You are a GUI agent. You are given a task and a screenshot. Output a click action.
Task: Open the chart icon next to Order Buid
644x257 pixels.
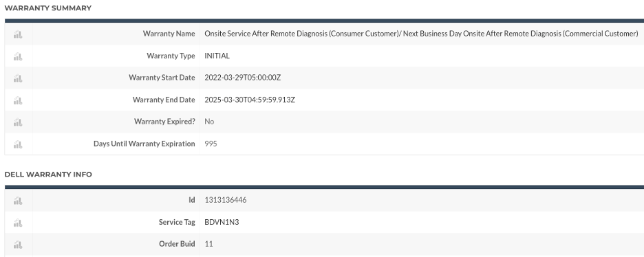click(x=18, y=245)
